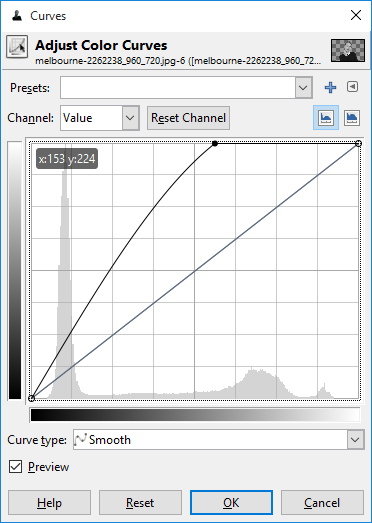
Task: Open the Channel dropdown showing Value
Action: tap(100, 118)
